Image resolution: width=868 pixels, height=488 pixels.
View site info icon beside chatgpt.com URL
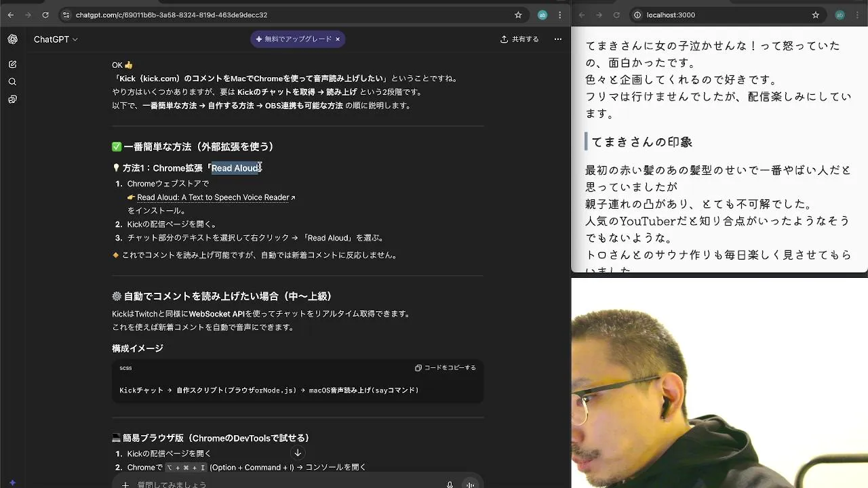click(x=66, y=15)
